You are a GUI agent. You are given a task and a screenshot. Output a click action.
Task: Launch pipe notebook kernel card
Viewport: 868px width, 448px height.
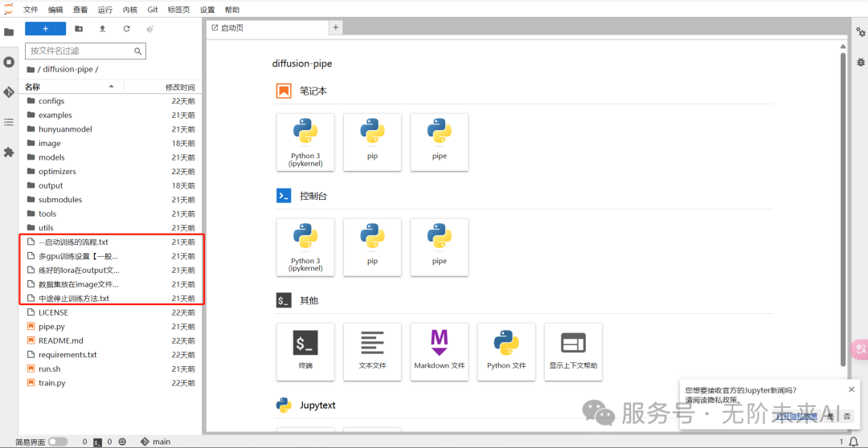point(440,142)
